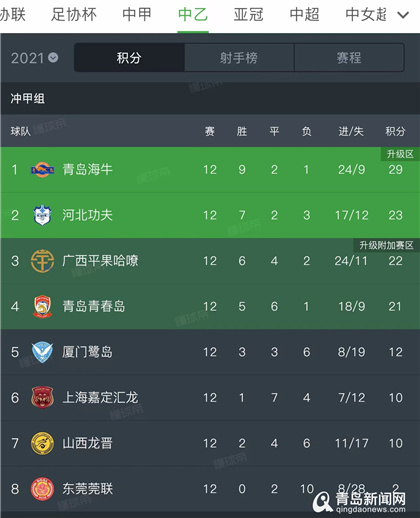Open the 上海嘉定汇龙 club emblem
The width and height of the screenshot is (420, 518).
[42, 397]
